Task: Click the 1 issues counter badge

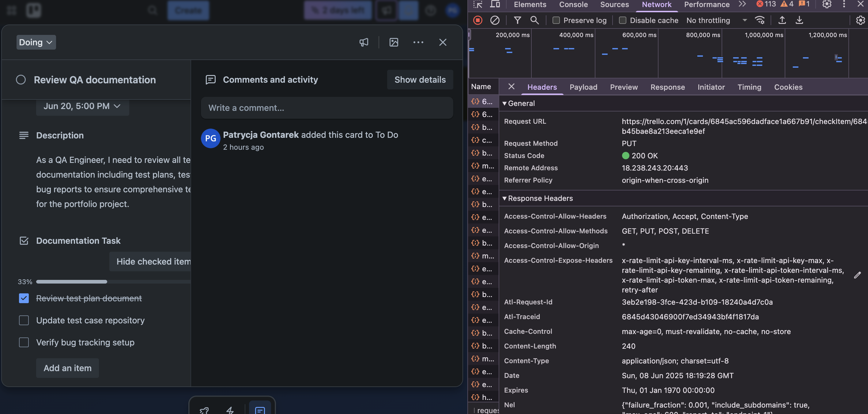Action: (x=804, y=4)
